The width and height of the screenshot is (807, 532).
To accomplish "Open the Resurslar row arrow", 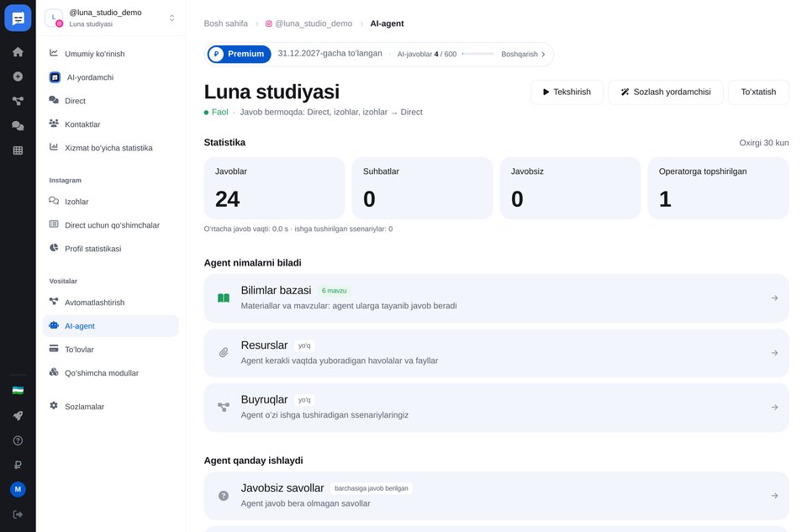I will (774, 353).
